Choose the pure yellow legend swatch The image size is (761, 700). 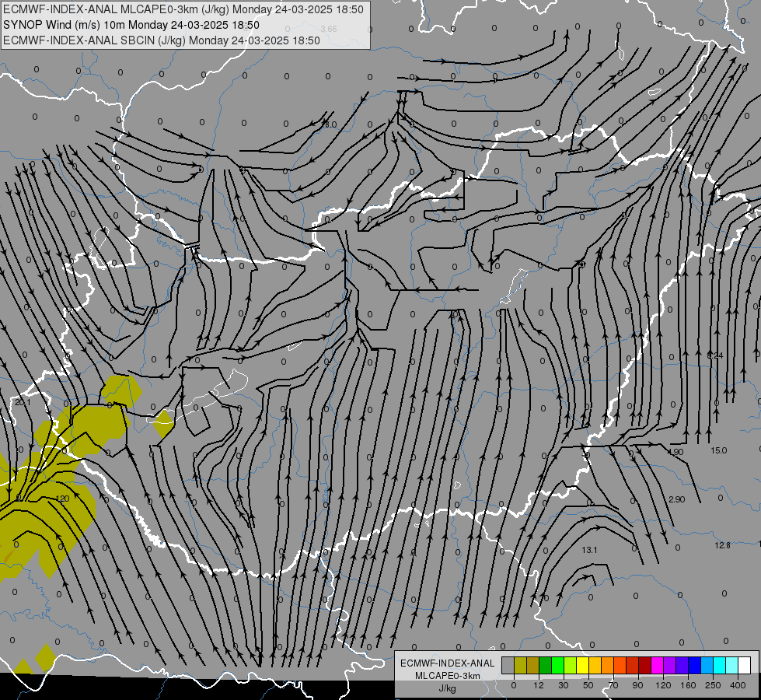[x=583, y=666]
